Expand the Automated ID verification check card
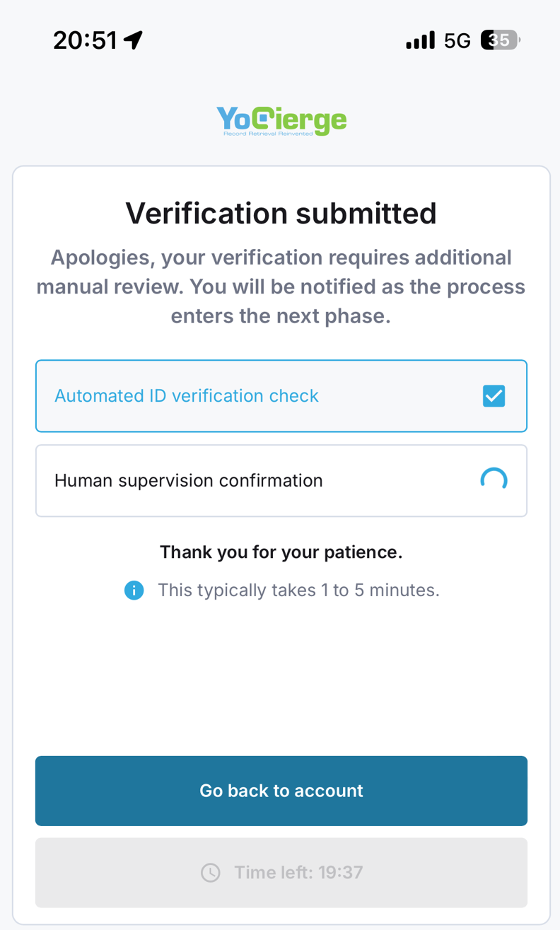560x930 pixels. (281, 396)
